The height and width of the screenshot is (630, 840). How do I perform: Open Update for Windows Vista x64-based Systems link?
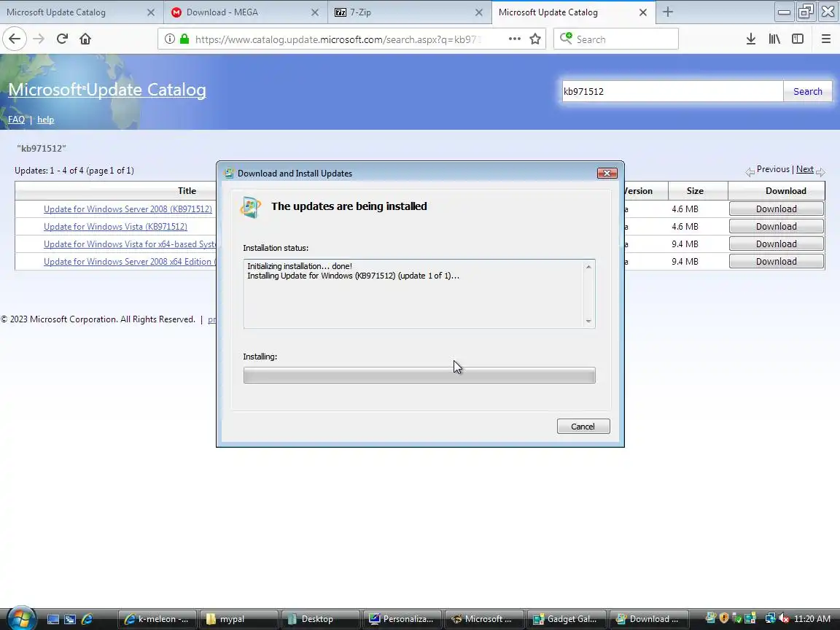130,244
